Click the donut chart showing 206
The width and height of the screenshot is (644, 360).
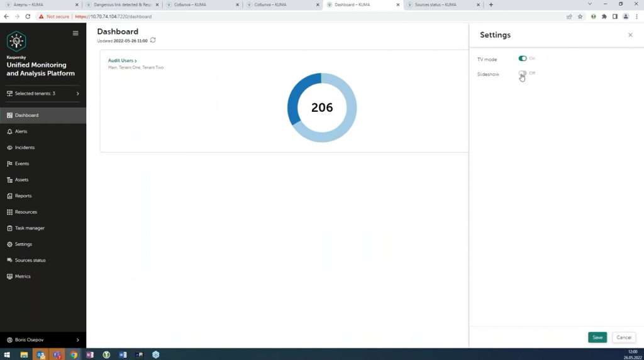[x=322, y=107]
